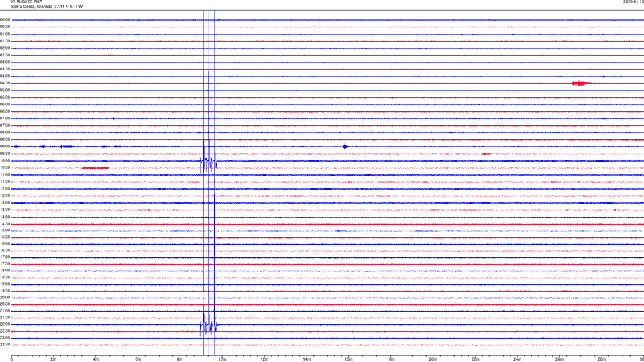Click the 00:00 time label
This screenshot has height=362, width=644.
tap(5, 19)
